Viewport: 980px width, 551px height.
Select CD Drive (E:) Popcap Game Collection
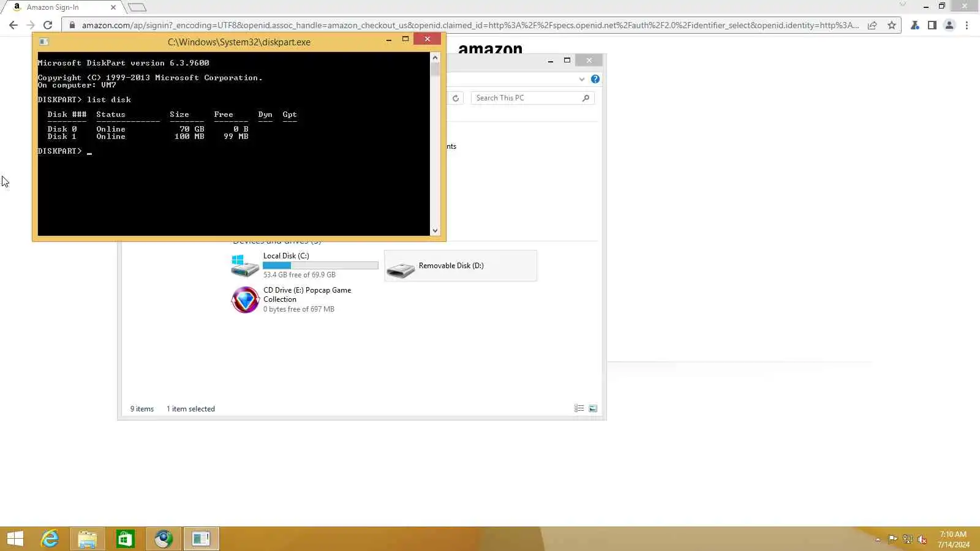click(x=304, y=299)
